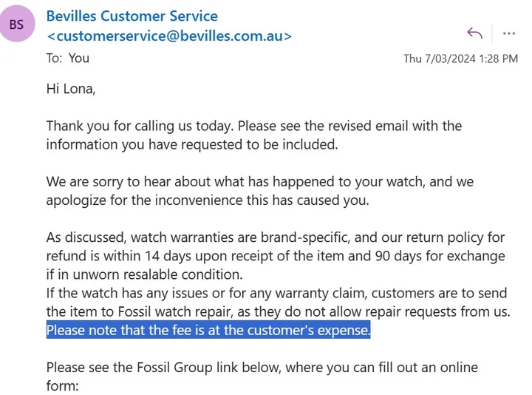Click sender name Bevilles Customer Service
Screen dimensions: 532x395
132,16
